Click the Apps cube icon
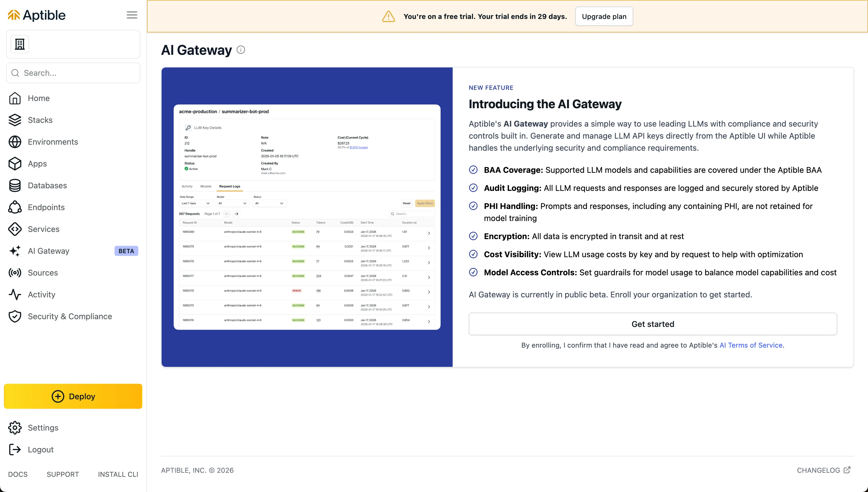Viewport: 868px width, 492px height. [15, 164]
